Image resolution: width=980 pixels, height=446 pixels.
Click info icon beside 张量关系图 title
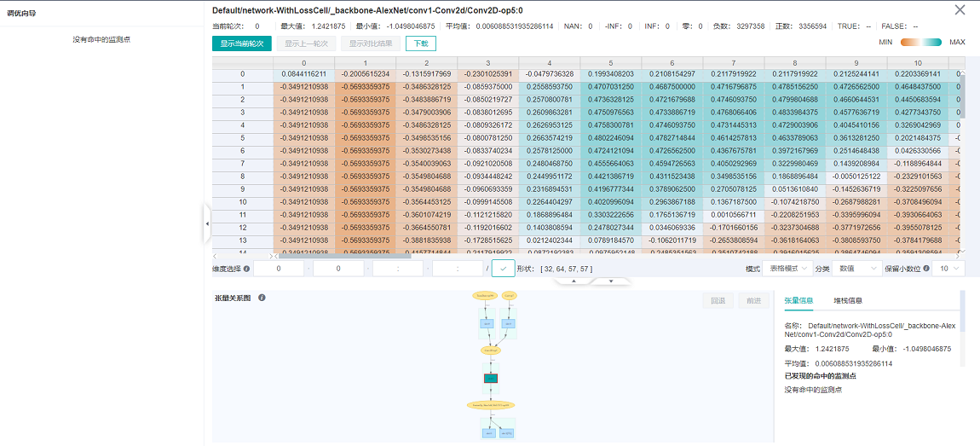click(x=262, y=298)
